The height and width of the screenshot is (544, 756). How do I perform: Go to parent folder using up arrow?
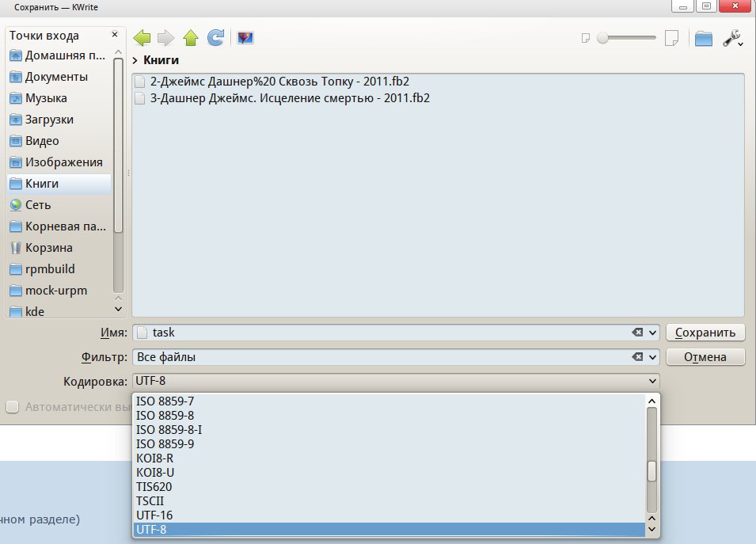[x=191, y=38]
